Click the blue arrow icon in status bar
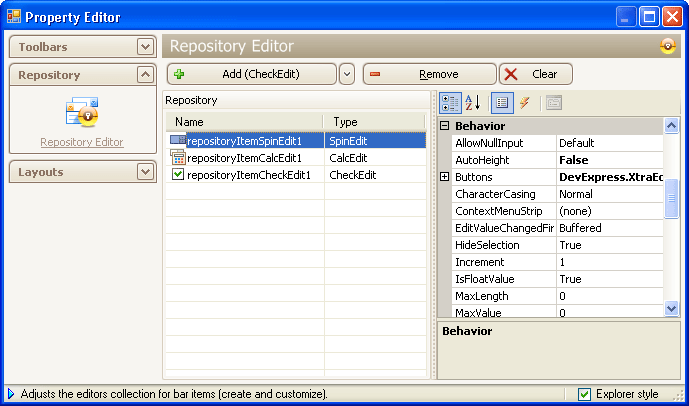Viewport: 689px width, 406px height. (x=11, y=394)
